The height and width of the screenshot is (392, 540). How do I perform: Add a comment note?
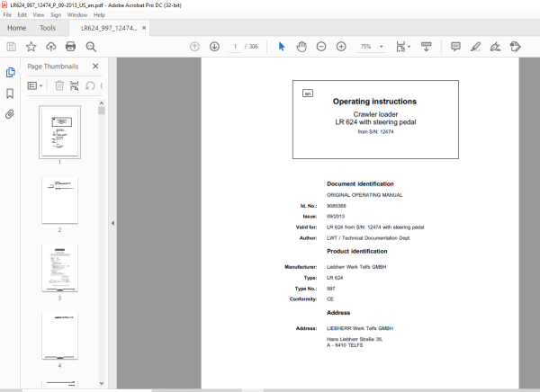click(x=455, y=47)
